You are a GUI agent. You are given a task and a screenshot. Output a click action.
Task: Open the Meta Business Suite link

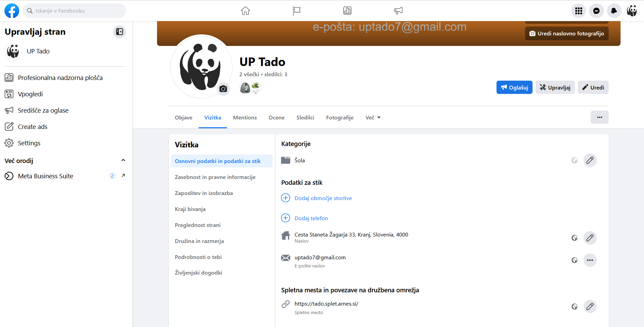(x=46, y=176)
